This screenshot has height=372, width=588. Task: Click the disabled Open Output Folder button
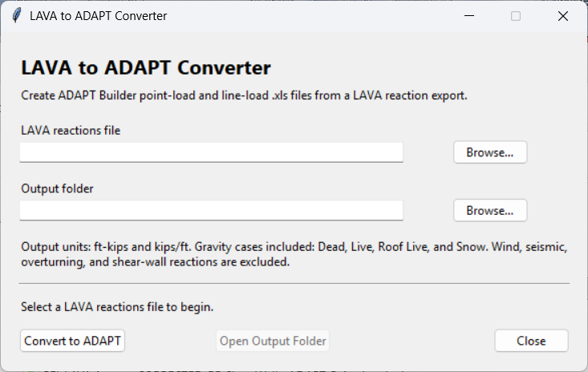click(273, 341)
